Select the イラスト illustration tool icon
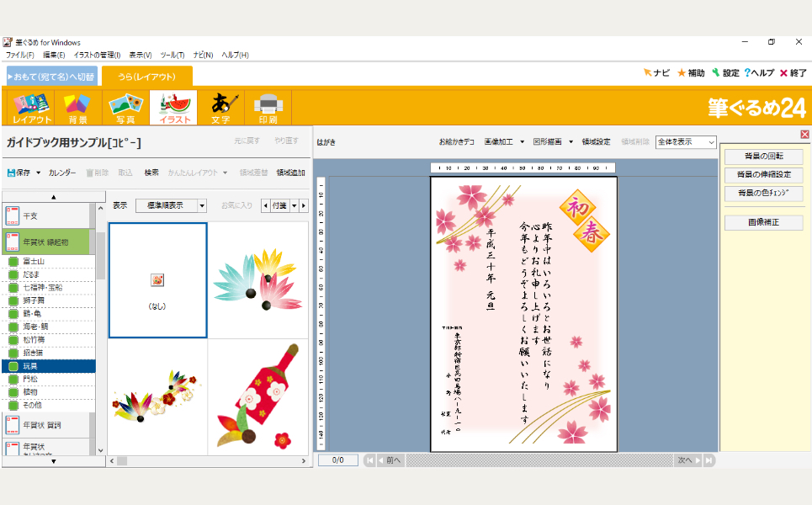This screenshot has width=812, height=505. (173, 107)
